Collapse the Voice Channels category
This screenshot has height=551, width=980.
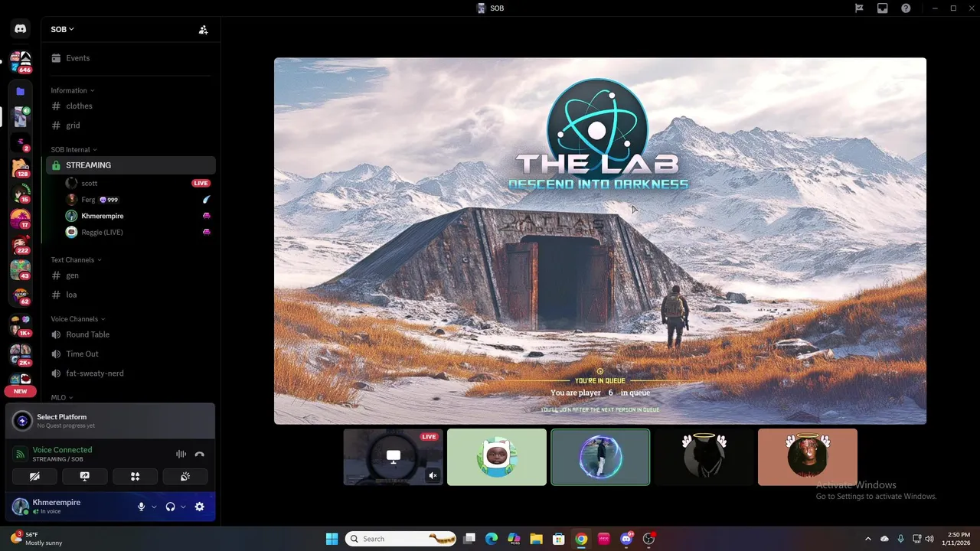click(78, 318)
